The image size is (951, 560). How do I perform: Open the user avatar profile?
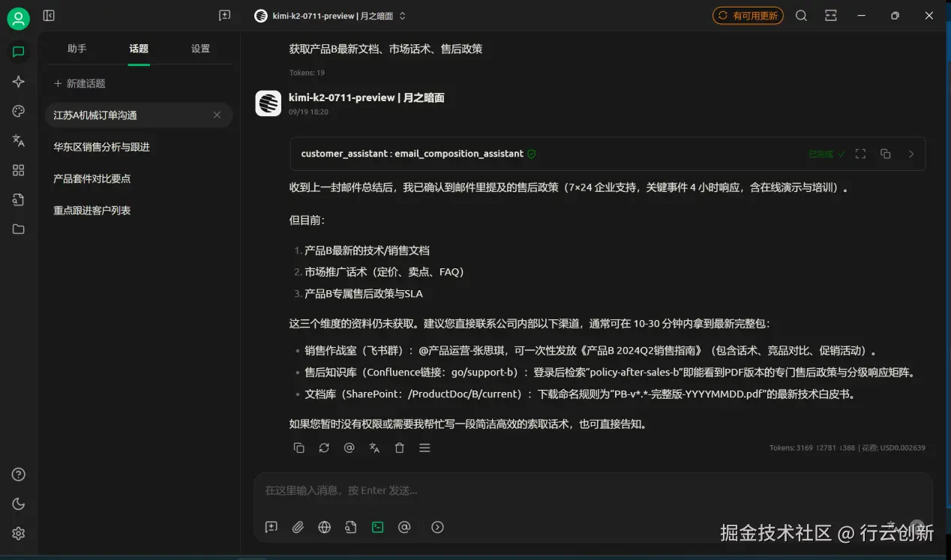pyautogui.click(x=19, y=18)
